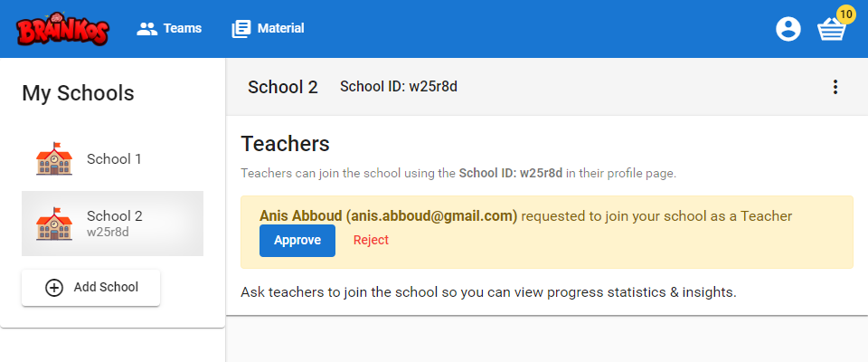Click the School 1 building icon
The image size is (868, 362).
click(54, 159)
